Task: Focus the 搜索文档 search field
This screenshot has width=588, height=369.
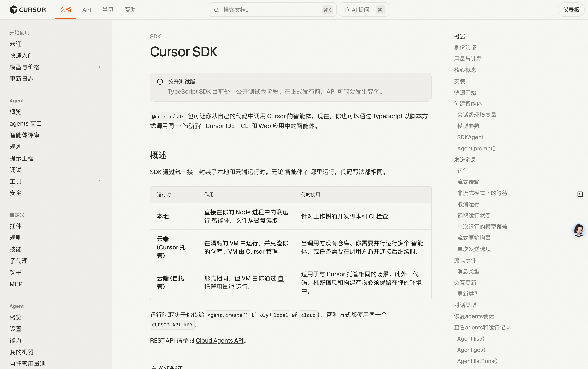Action: point(272,10)
